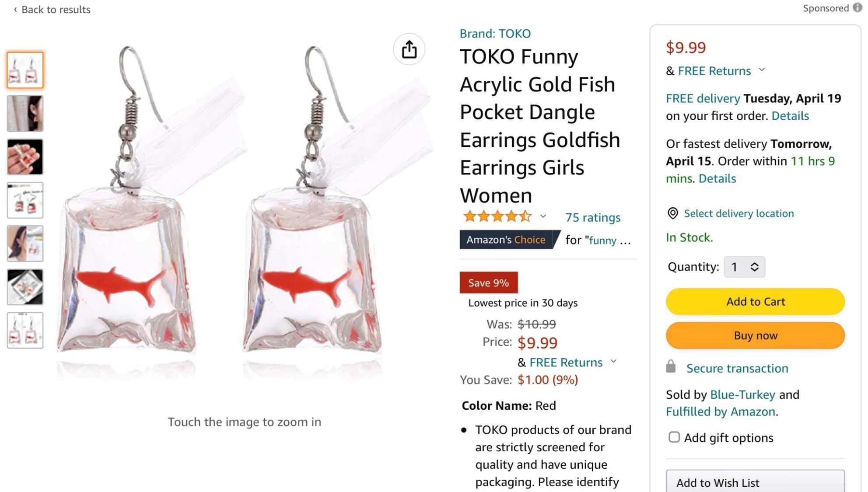Select the third thumbnail with hand holding earrings
The width and height of the screenshot is (868, 492).
[x=25, y=157]
